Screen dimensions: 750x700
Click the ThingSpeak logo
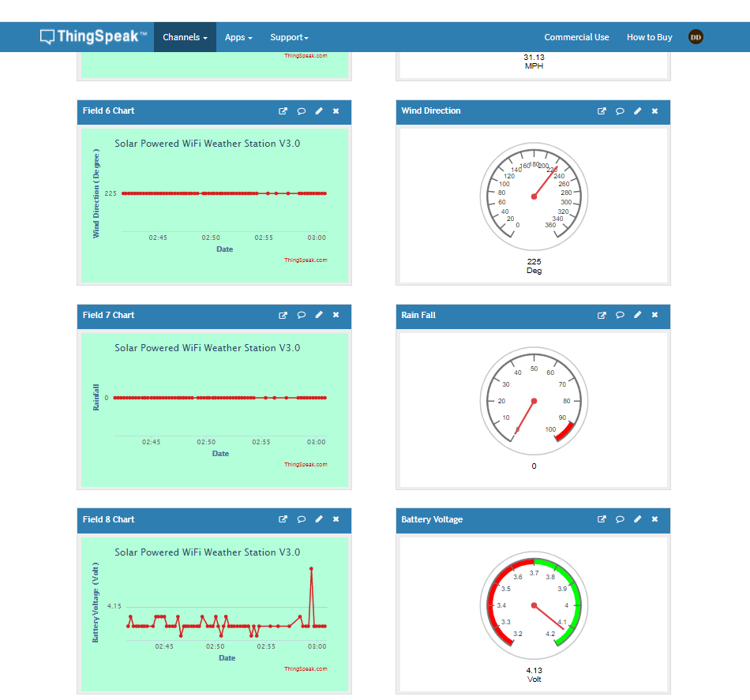93,37
